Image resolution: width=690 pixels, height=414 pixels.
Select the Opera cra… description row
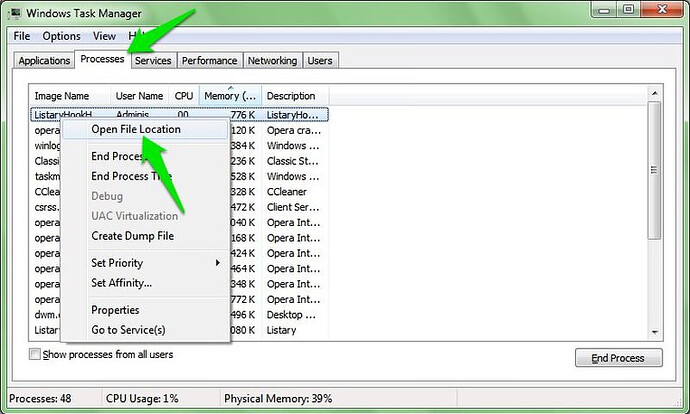(x=294, y=130)
